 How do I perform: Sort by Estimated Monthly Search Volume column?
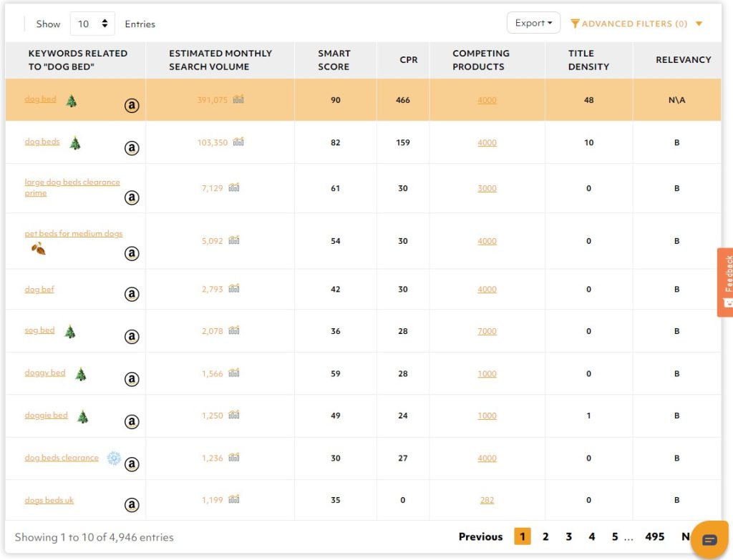[220, 60]
